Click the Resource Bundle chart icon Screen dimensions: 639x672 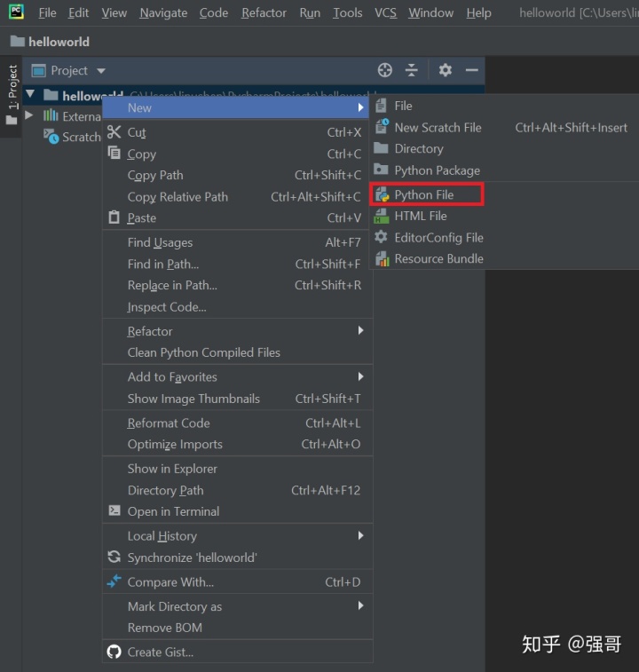point(382,258)
